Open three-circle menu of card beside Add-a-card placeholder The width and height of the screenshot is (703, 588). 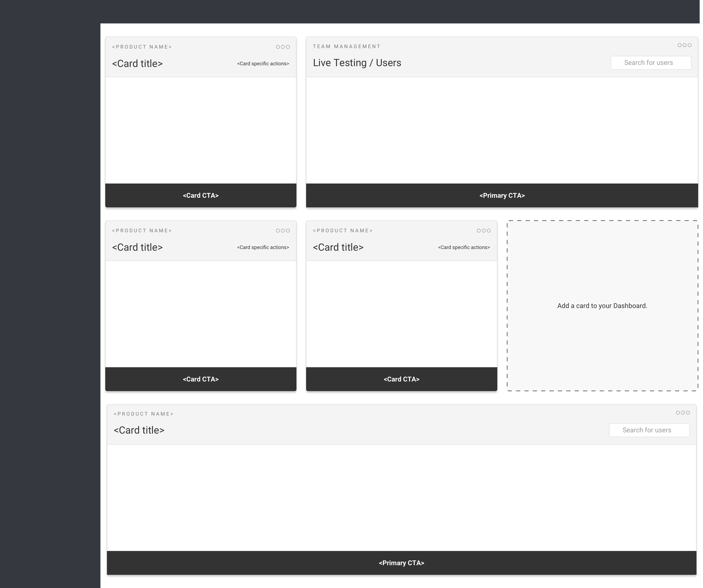(483, 231)
